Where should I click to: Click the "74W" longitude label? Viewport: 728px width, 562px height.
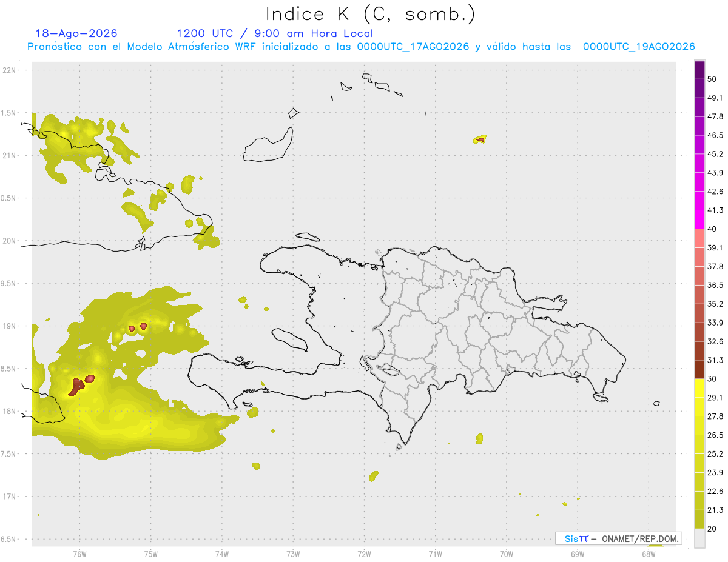(x=221, y=554)
